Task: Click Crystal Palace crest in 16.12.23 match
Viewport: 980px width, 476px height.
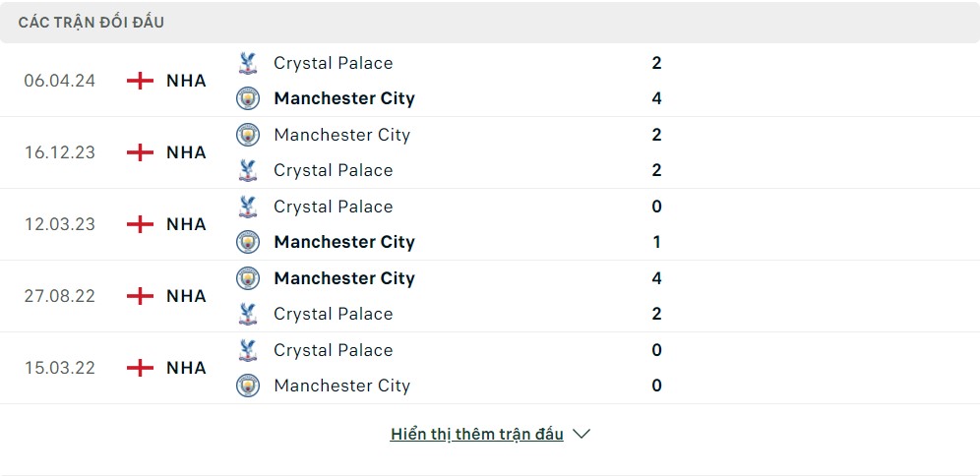Action: point(248,170)
